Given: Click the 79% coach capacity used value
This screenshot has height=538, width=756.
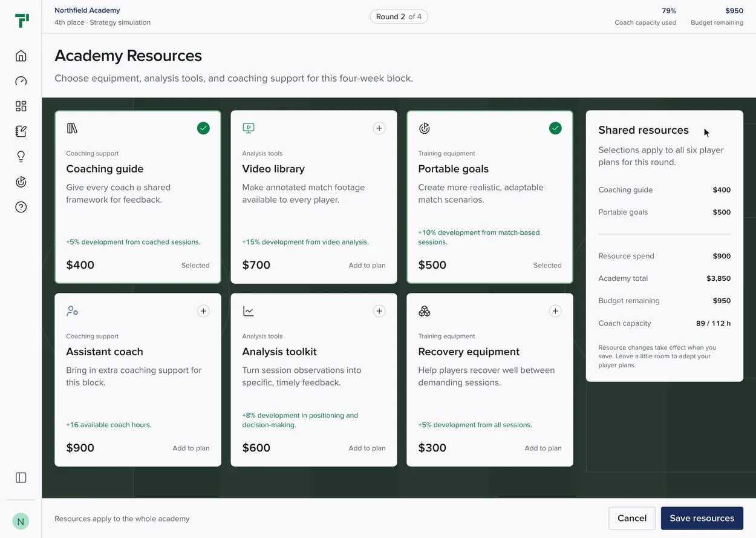Looking at the screenshot, I should click(x=669, y=11).
